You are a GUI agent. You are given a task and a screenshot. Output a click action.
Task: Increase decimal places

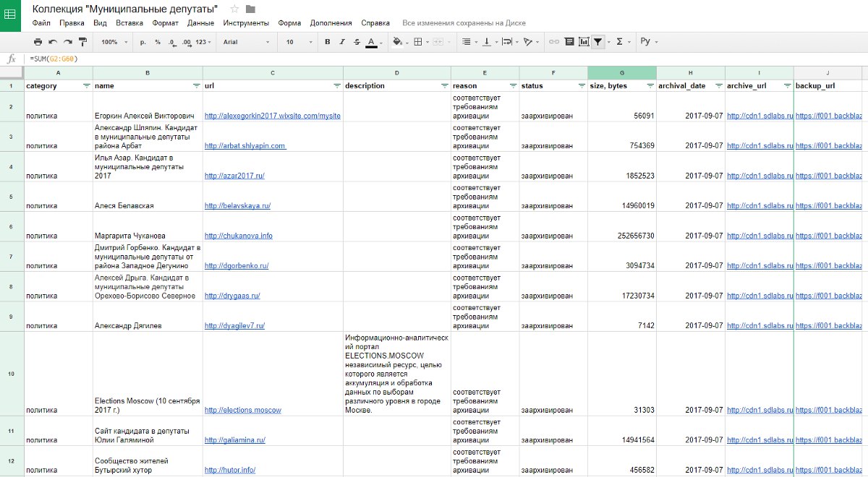(x=187, y=42)
